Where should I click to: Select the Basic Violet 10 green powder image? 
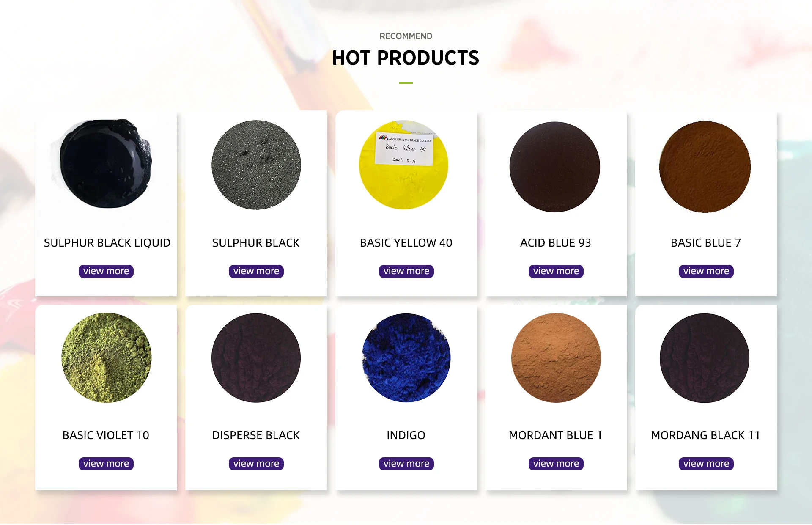107,357
